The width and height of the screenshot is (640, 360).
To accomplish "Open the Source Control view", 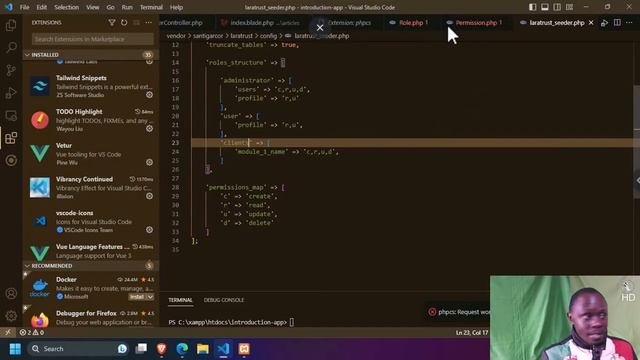I will (x=11, y=70).
